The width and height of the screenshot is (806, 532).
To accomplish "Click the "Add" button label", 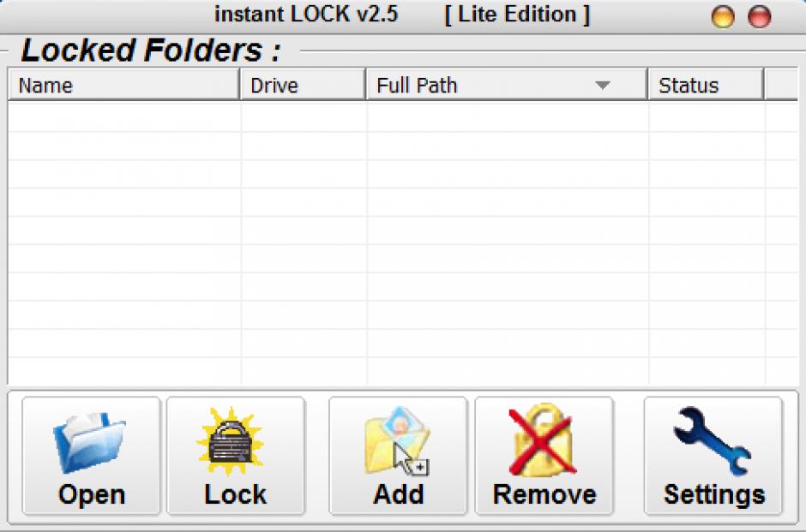I will [x=399, y=494].
